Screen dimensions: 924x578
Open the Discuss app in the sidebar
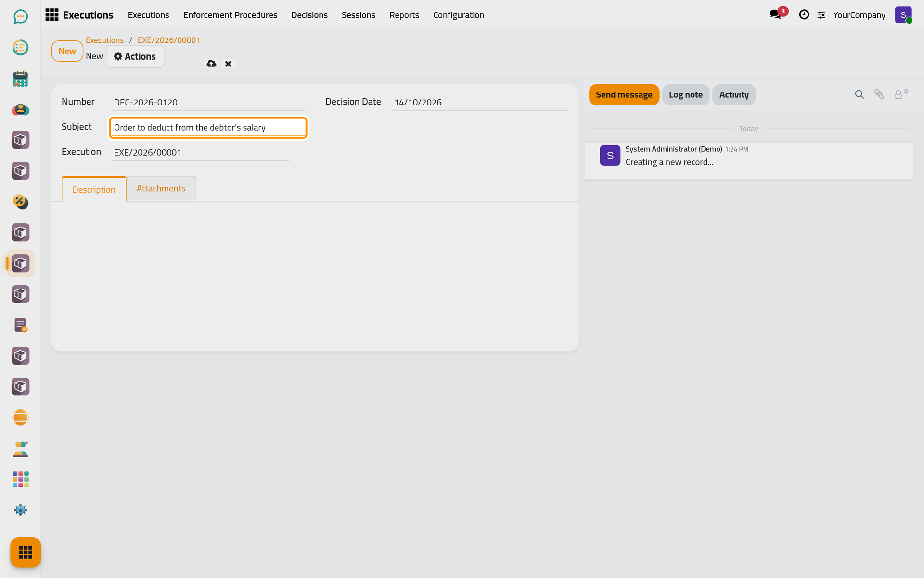(x=20, y=17)
